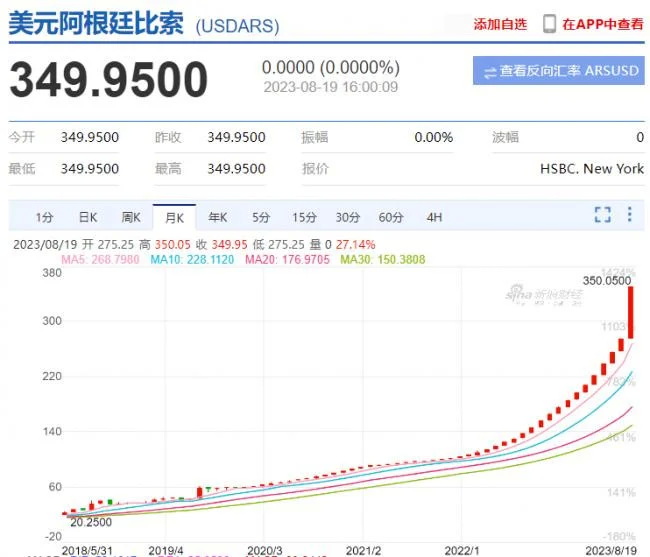Select the 年K yearly chart tab
This screenshot has width=650, height=557.
(217, 216)
